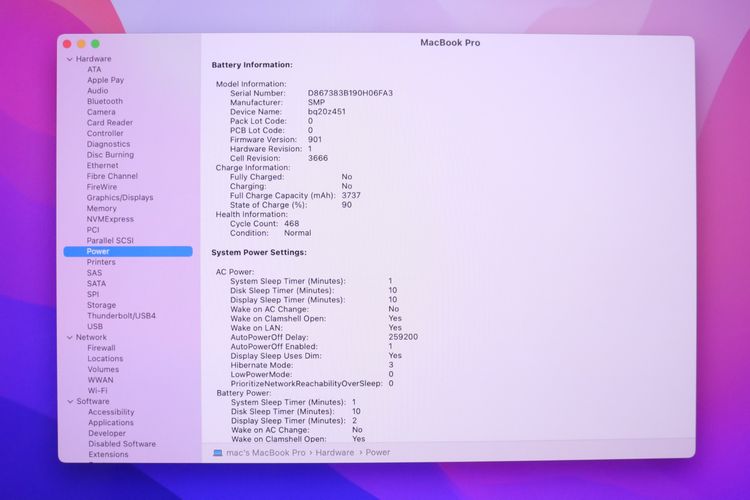This screenshot has width=750, height=500.
Task: Select Disabled Software entry
Action: (122, 444)
